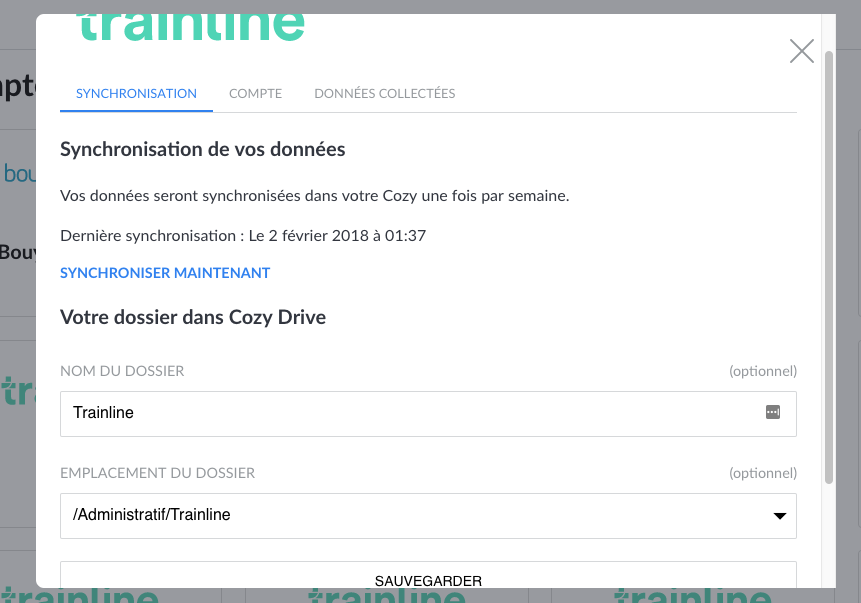Switch to the COMPTE tab
This screenshot has height=603, width=861.
click(x=255, y=93)
